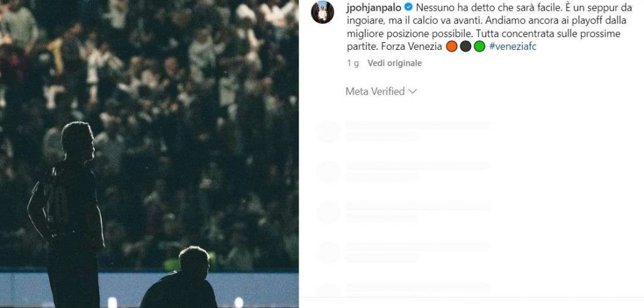
Task: Expand the Meta Verified chevron arrow
Action: click(x=413, y=92)
